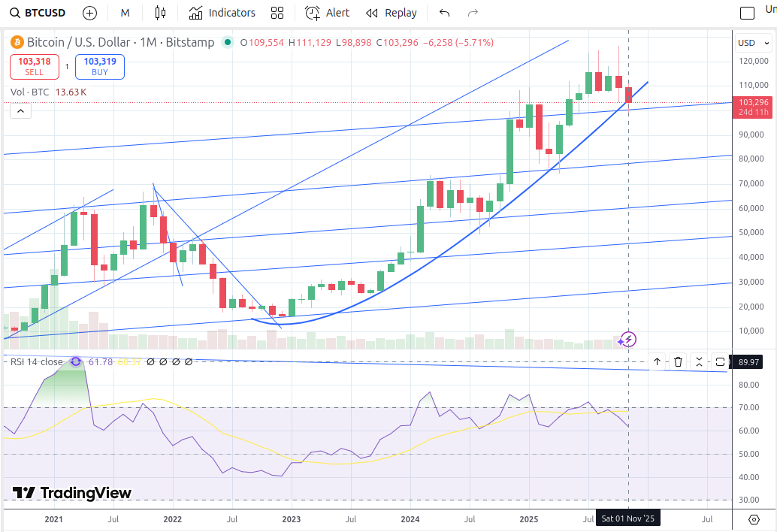Change the candlestick chart type
Screen dimensions: 777x532
coord(160,13)
